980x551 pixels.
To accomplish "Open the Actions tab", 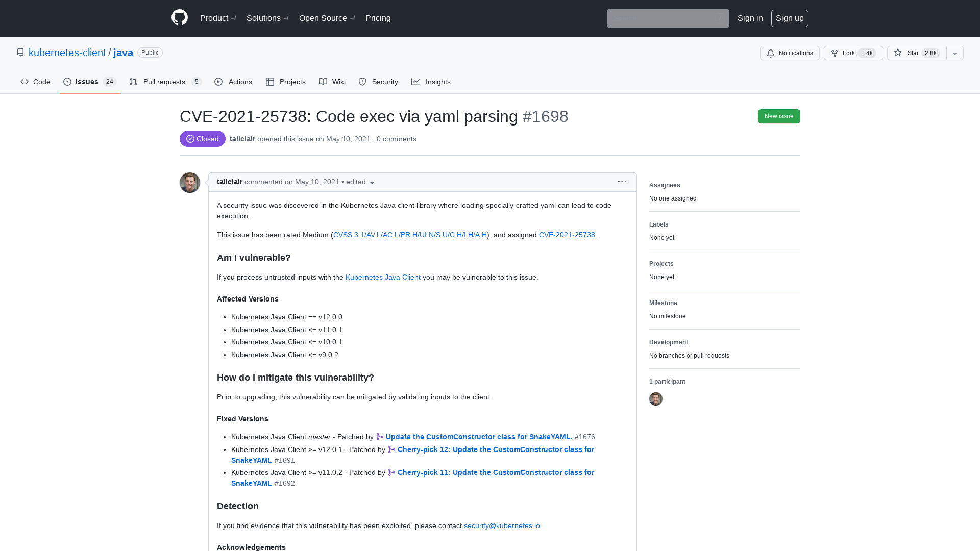I will pos(233,82).
